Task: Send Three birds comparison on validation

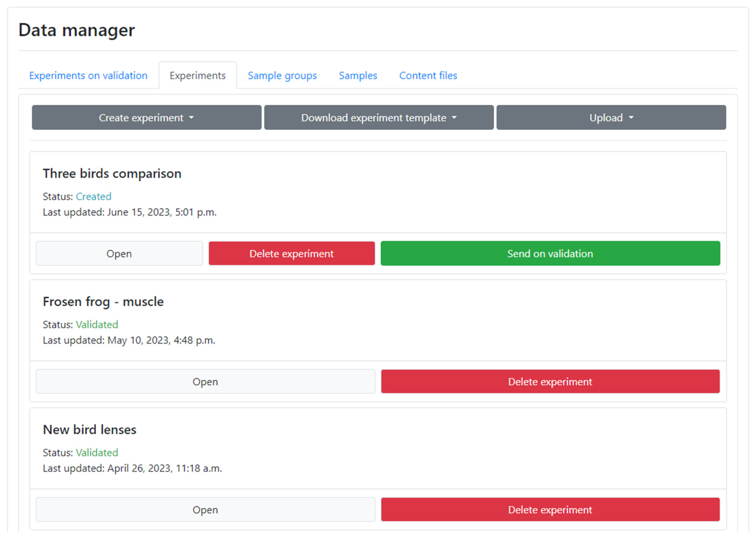Action: (550, 254)
